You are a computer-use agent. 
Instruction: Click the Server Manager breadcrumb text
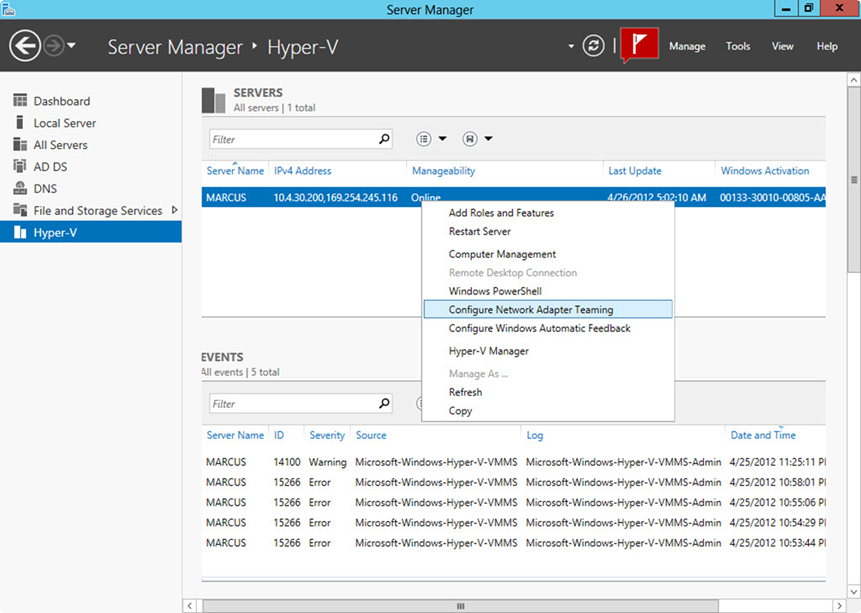tap(175, 47)
